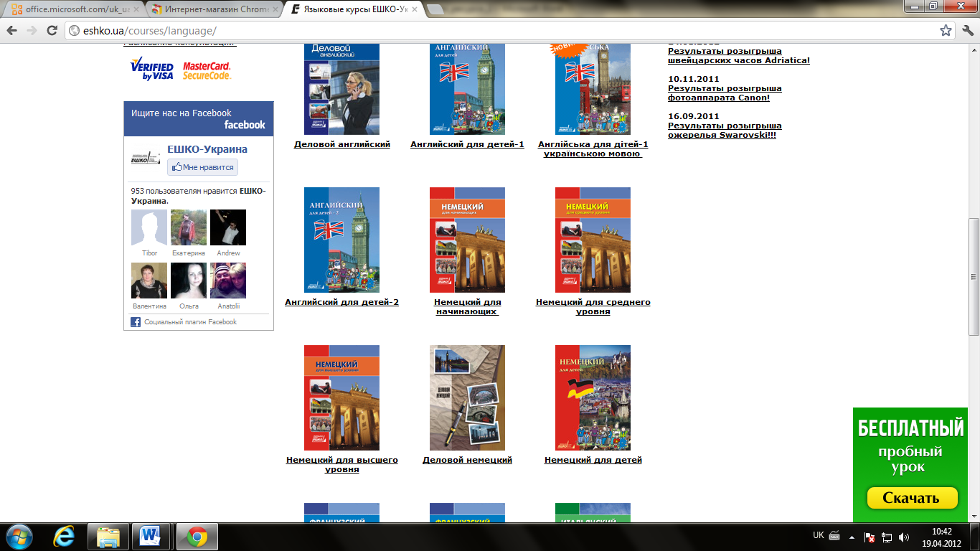Open the Английский для детей-1 cover image
980x551 pixels.
click(x=467, y=89)
